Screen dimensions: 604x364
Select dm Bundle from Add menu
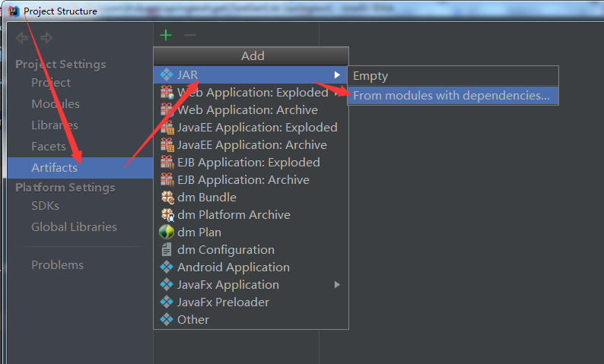251,198
